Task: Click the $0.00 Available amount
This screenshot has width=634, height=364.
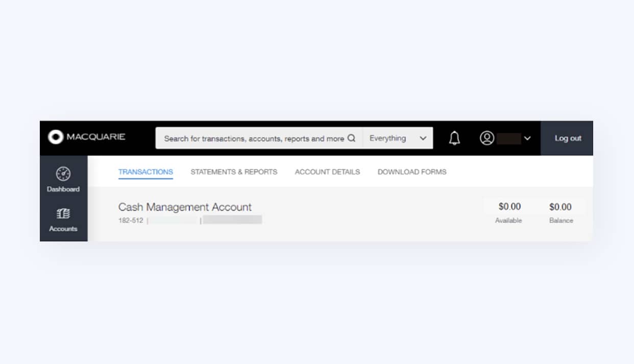Action: click(x=509, y=207)
